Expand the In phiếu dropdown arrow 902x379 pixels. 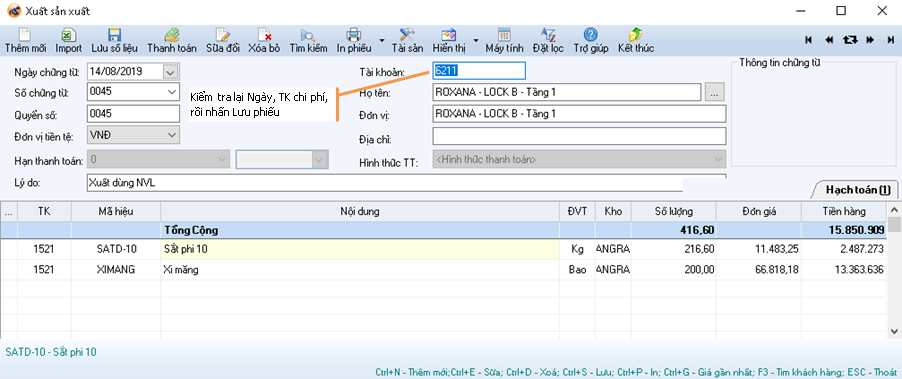[x=382, y=40]
